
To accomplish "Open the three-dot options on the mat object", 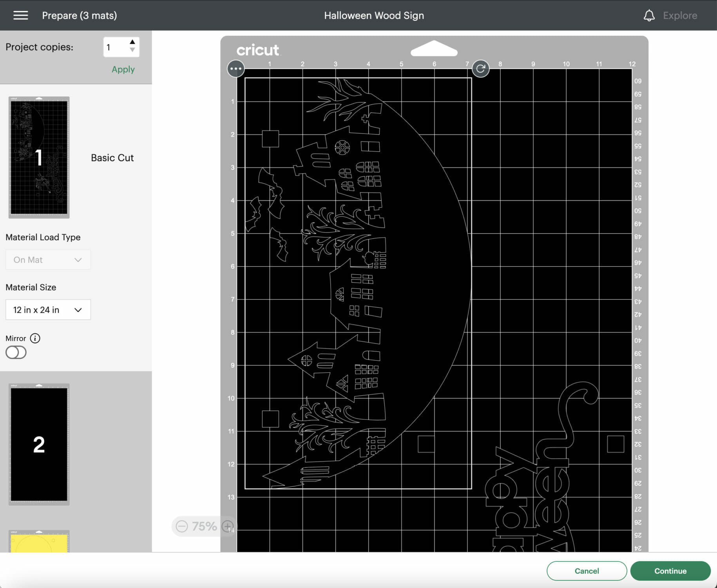I will pos(235,69).
